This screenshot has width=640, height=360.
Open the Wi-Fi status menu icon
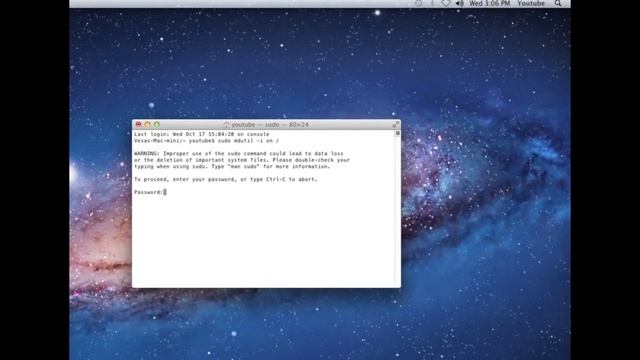click(445, 3)
